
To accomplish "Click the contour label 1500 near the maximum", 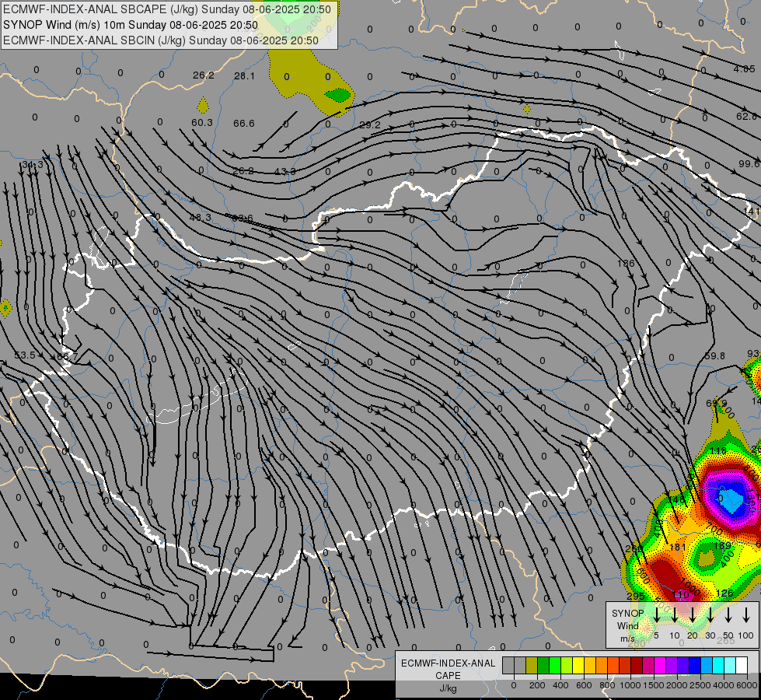I will tap(750, 502).
